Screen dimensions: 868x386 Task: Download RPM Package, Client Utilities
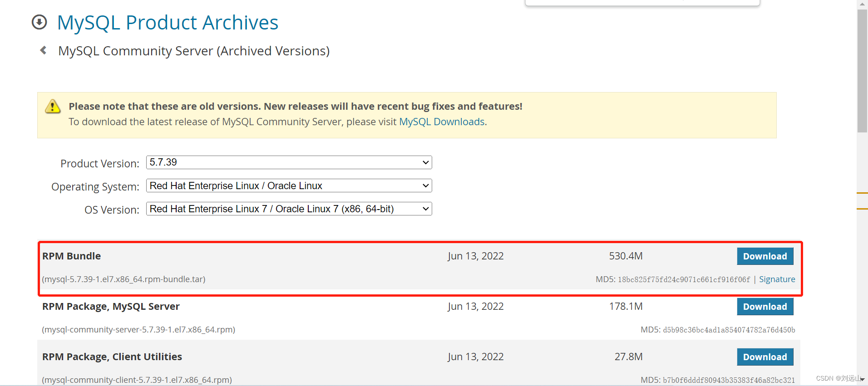click(765, 357)
